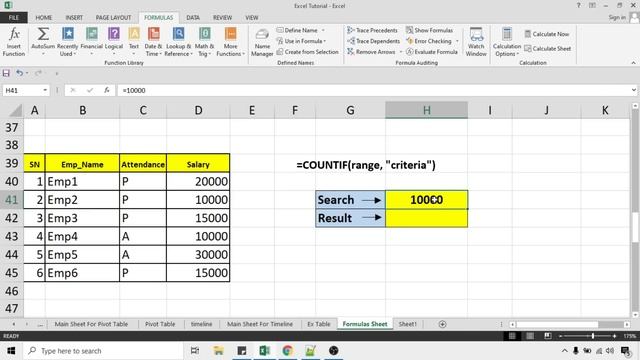
Task: Click Define Name
Action: (x=297, y=30)
